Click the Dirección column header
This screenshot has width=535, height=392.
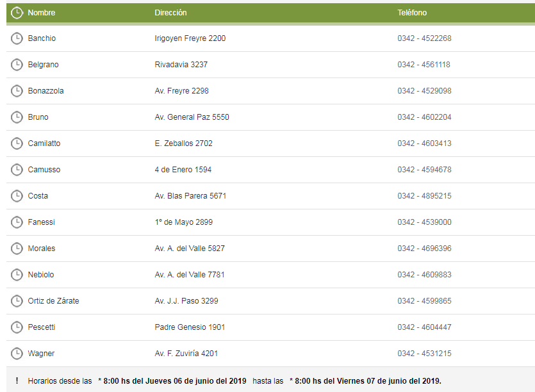(x=170, y=13)
